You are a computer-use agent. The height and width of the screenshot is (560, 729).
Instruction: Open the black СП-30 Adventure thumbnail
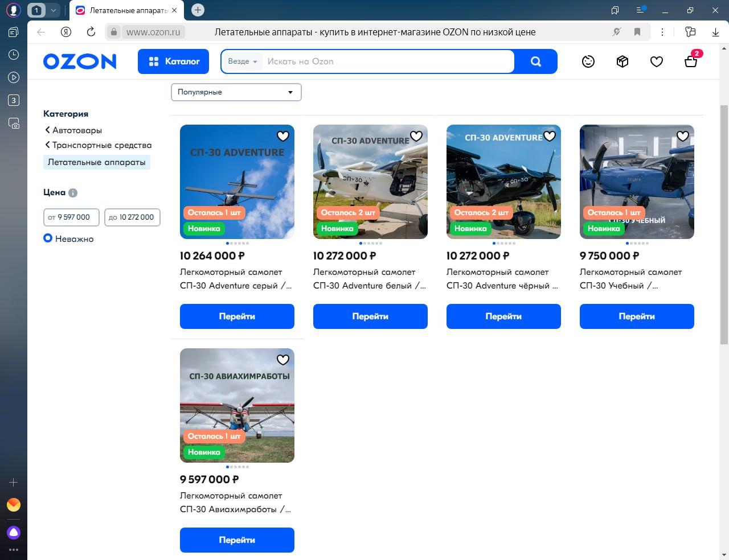503,182
